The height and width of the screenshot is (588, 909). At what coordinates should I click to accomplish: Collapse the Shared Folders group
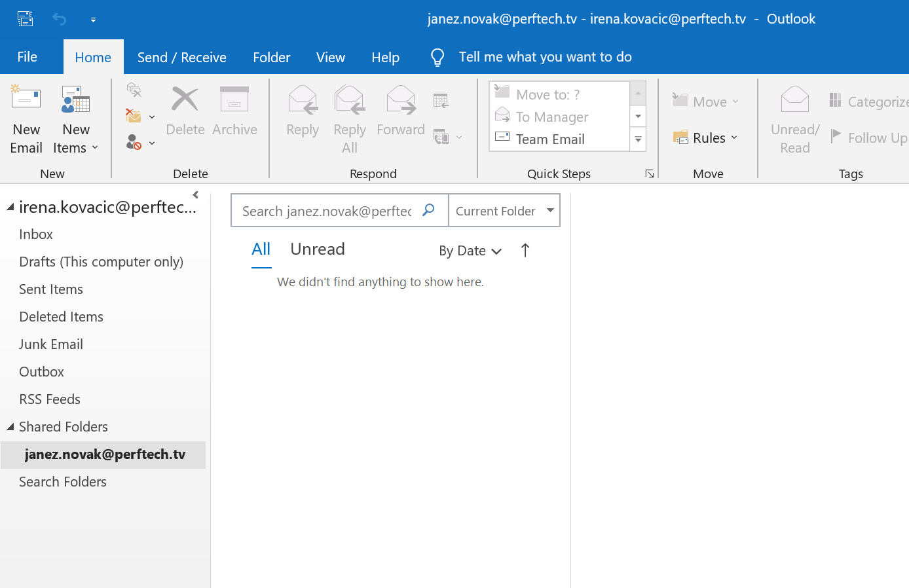[10, 427]
